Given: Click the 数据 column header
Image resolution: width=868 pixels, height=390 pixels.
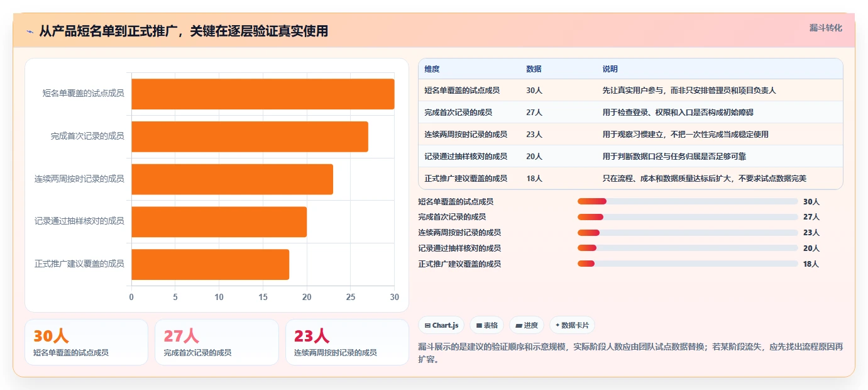Looking at the screenshot, I should click(x=534, y=69).
